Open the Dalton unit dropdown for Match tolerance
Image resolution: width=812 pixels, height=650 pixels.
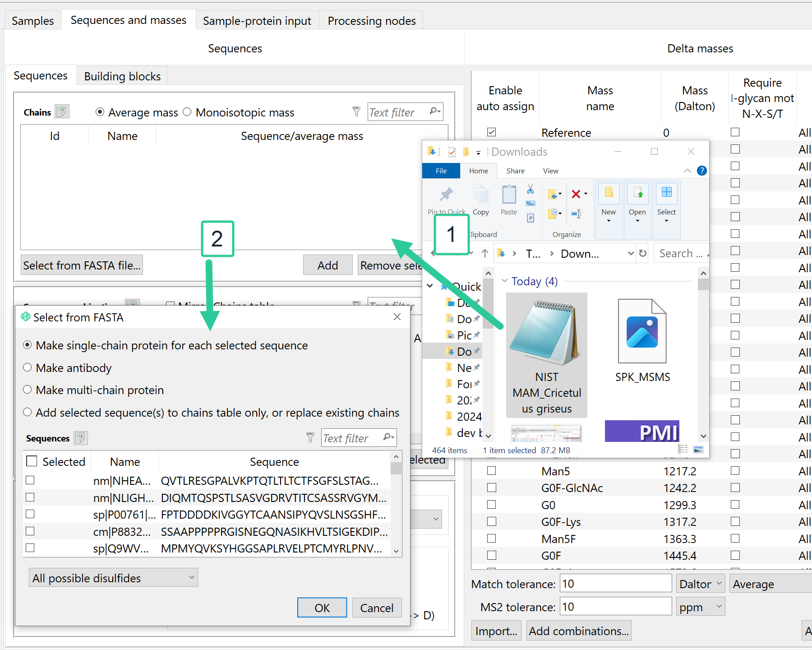pyautogui.click(x=701, y=584)
